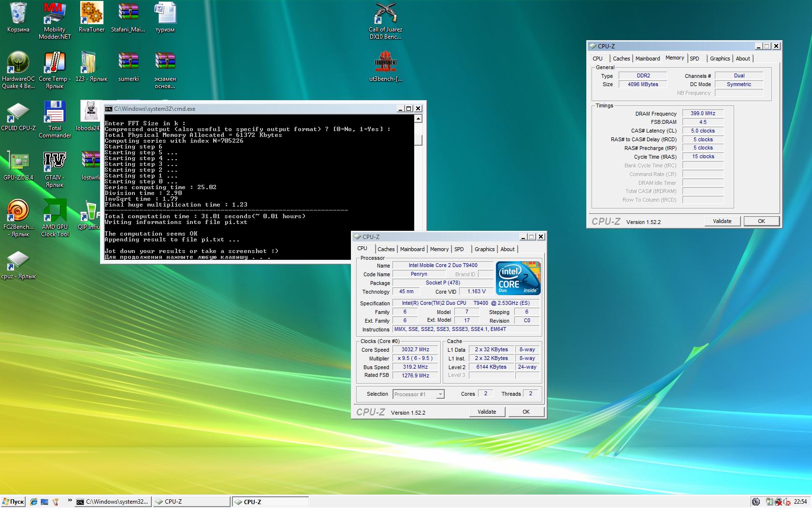Click Validate in Memory CPU-Z window
The height and width of the screenshot is (508, 812).
[x=722, y=221]
